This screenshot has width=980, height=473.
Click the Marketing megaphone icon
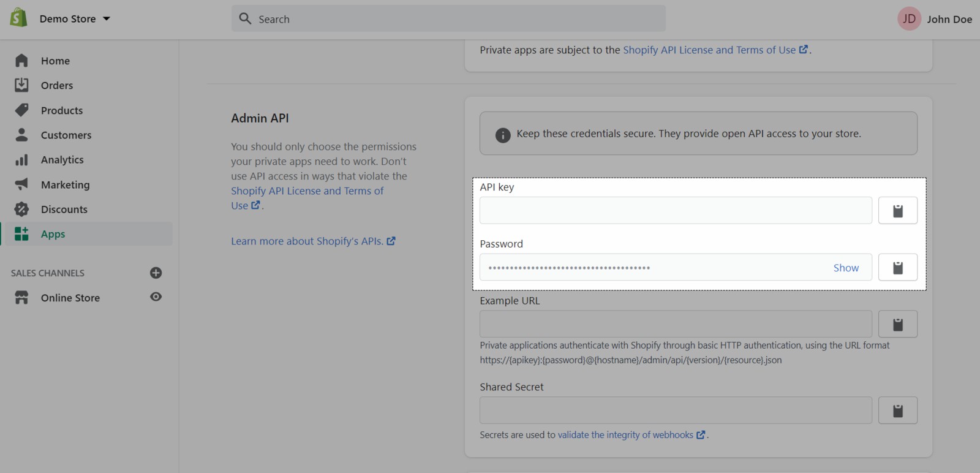tap(21, 184)
